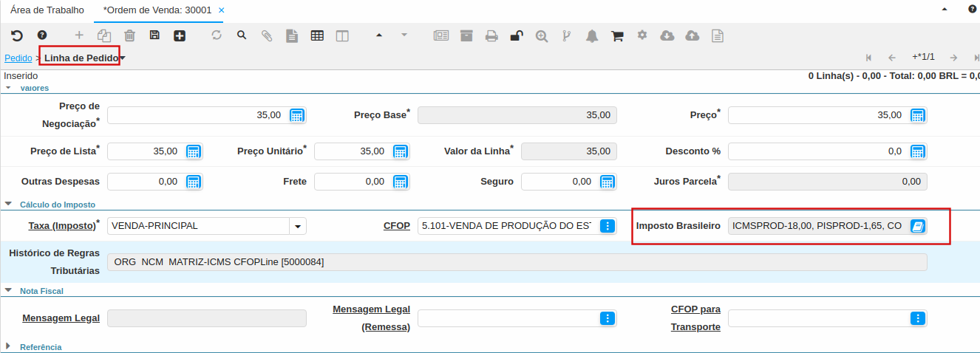Open Product Info via the cart icon

[617, 35]
